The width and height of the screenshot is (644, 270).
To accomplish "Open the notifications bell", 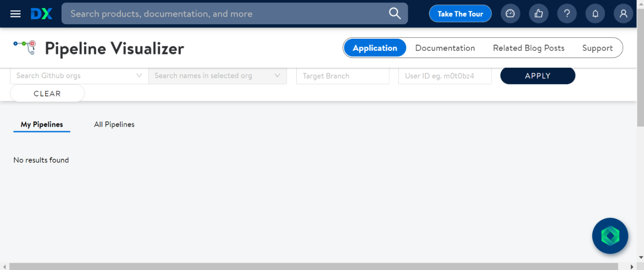I will point(595,14).
